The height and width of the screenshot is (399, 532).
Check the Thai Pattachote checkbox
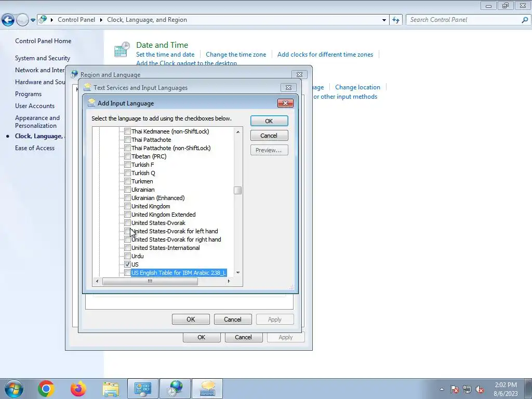[128, 139]
